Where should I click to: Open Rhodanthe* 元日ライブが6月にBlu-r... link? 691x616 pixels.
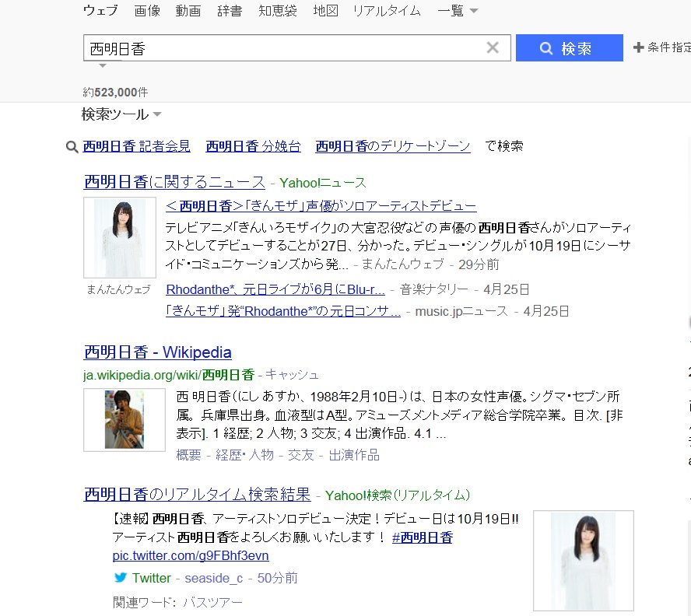[275, 289]
